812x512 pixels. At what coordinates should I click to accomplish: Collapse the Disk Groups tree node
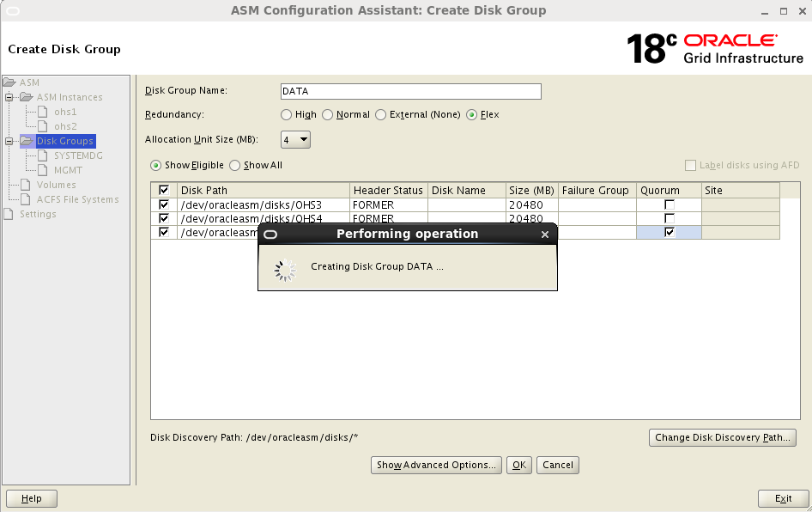tap(9, 141)
